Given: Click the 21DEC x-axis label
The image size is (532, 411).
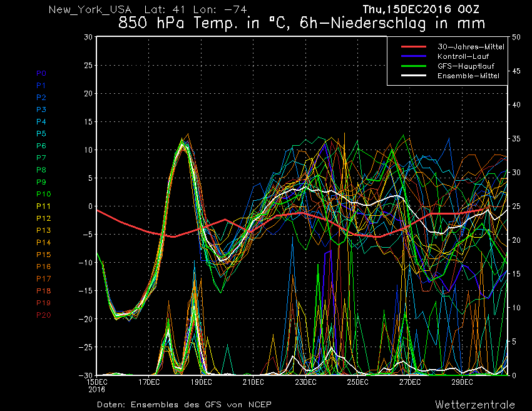Looking at the screenshot, I should click(x=253, y=382).
